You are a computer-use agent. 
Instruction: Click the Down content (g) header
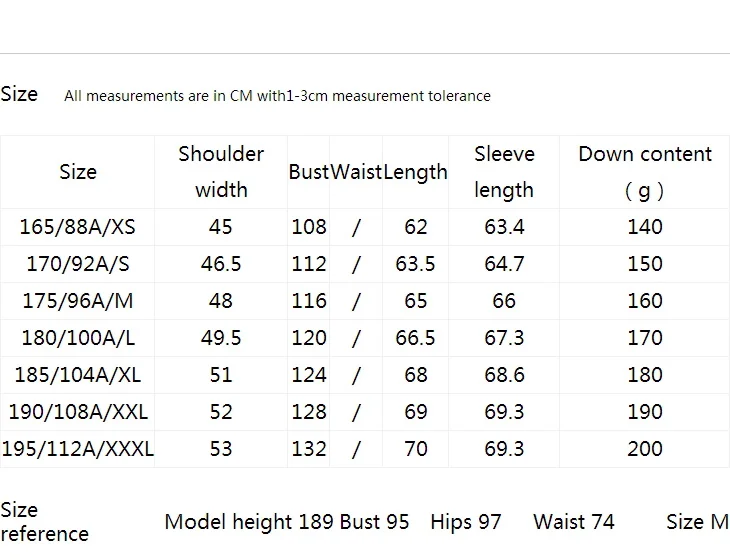[645, 172]
